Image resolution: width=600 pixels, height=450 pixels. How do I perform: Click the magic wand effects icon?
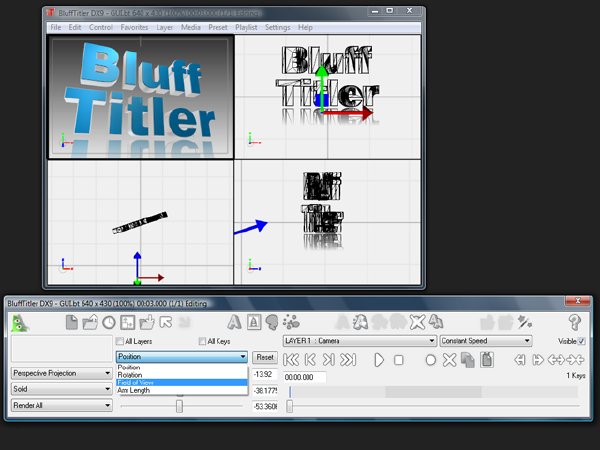coord(524,322)
